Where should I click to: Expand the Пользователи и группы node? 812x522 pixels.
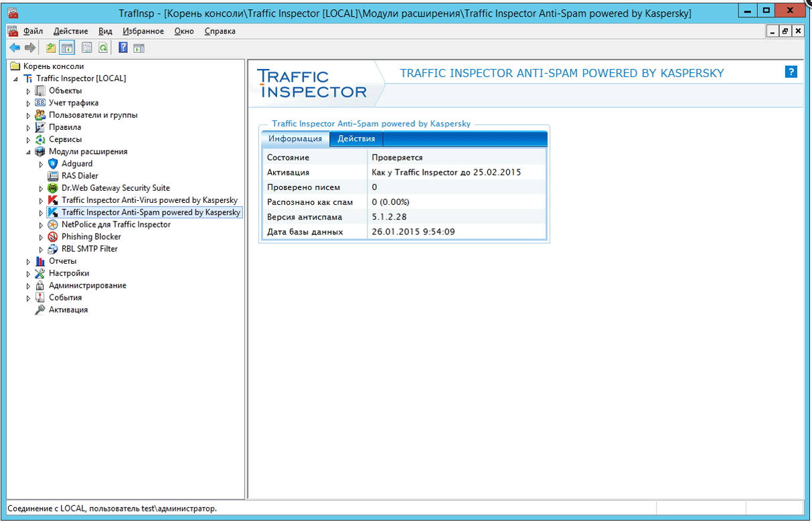(x=29, y=115)
